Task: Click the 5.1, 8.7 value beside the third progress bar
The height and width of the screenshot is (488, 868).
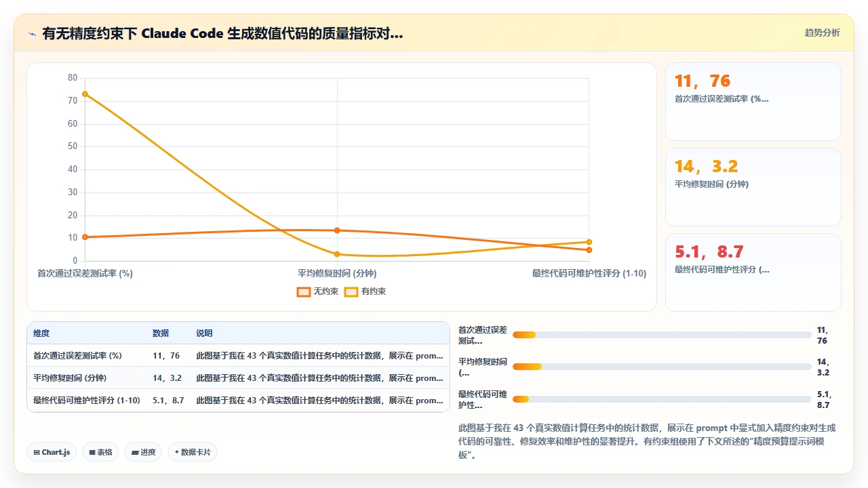Action: [x=824, y=400]
